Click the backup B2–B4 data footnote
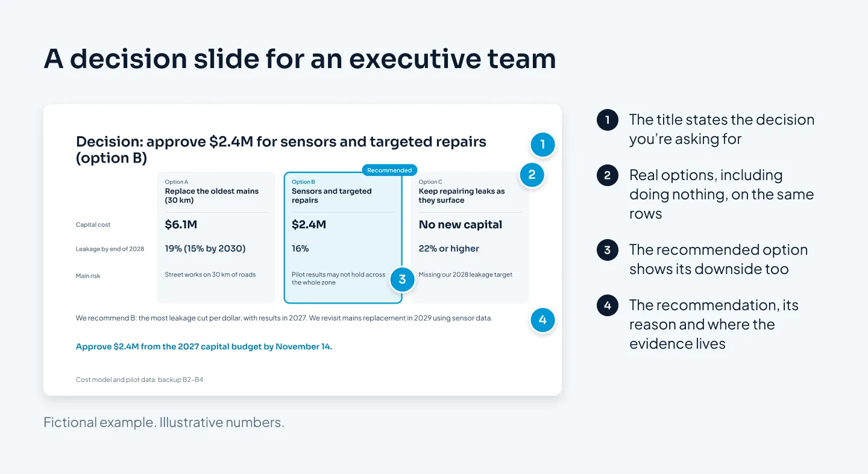This screenshot has height=474, width=868. 139,380
